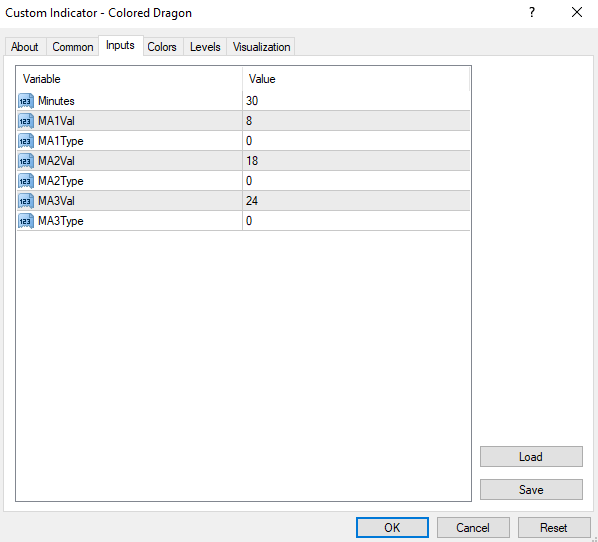This screenshot has height=542, width=598.
Task: Open the Levels tab
Action: pos(205,47)
